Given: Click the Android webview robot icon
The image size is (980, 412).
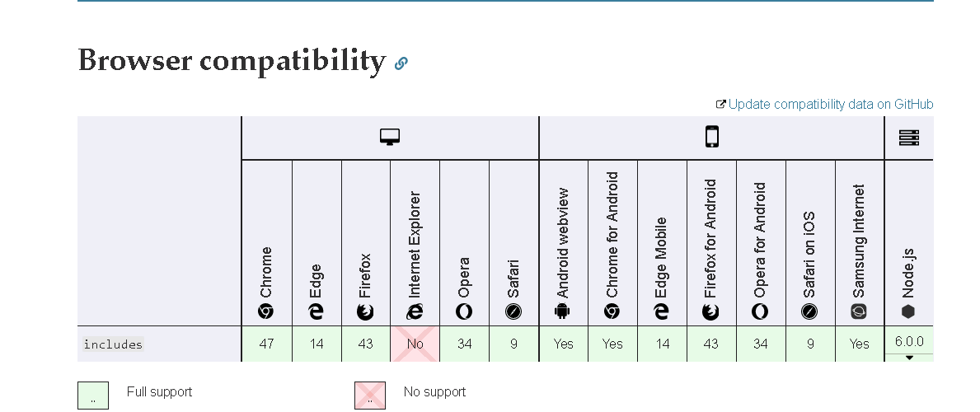Looking at the screenshot, I should point(562,311).
